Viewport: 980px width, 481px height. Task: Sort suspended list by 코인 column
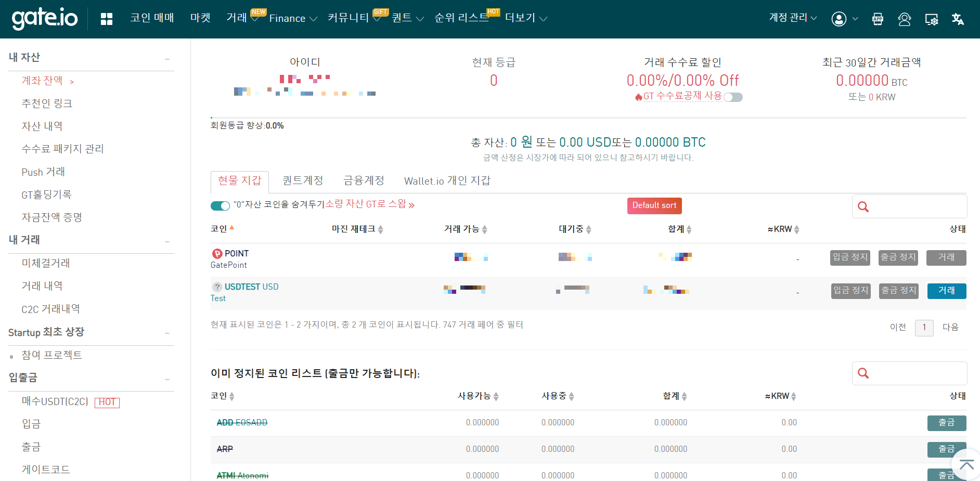(x=232, y=396)
